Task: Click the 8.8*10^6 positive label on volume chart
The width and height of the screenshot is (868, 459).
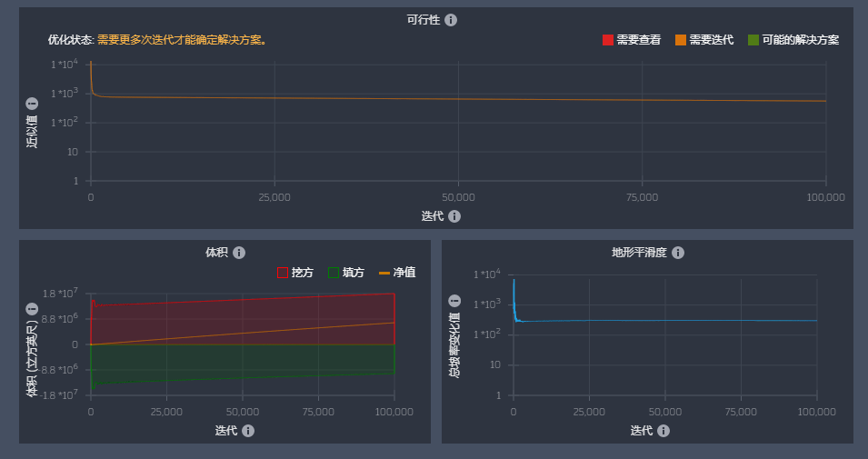Action: pyautogui.click(x=60, y=318)
